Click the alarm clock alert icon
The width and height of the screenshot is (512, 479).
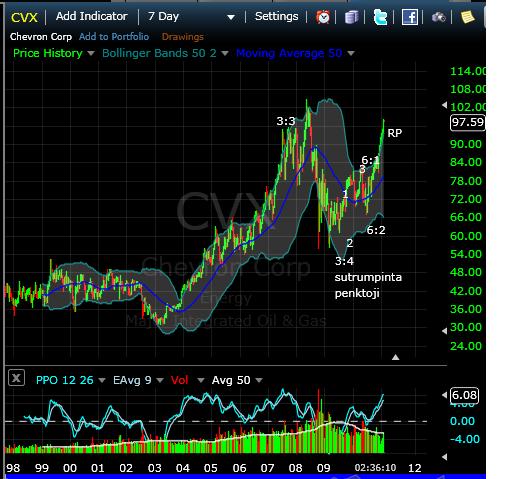pos(323,17)
